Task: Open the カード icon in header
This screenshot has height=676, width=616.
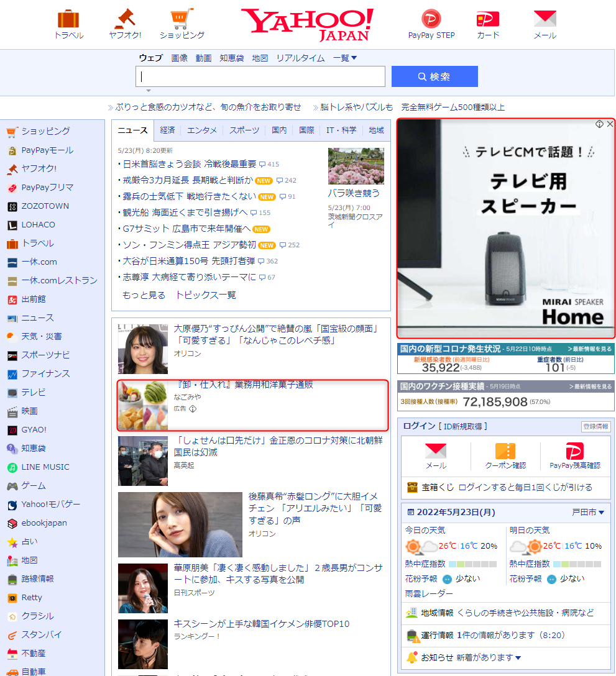Action: click(487, 19)
